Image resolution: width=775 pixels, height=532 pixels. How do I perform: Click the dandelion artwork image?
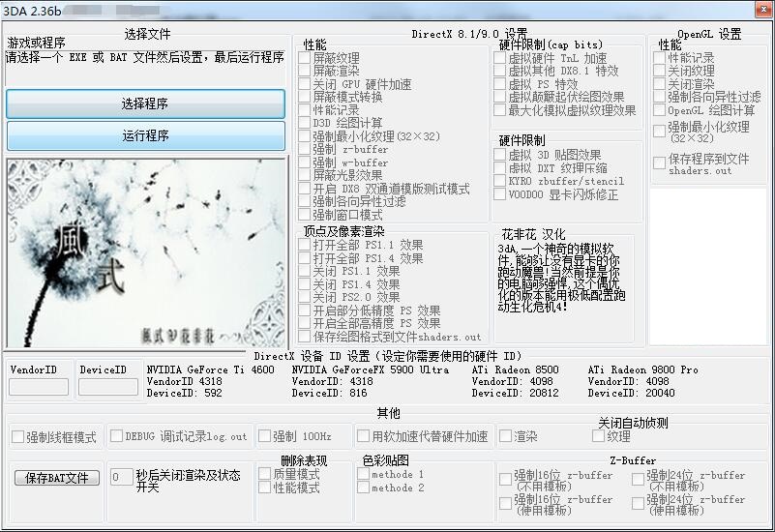point(146,252)
